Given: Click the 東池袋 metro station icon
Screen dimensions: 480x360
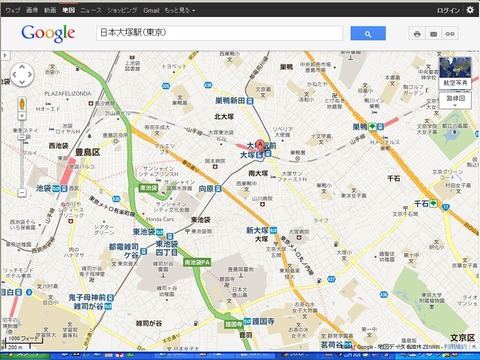Looking at the screenshot, I should click(160, 232).
